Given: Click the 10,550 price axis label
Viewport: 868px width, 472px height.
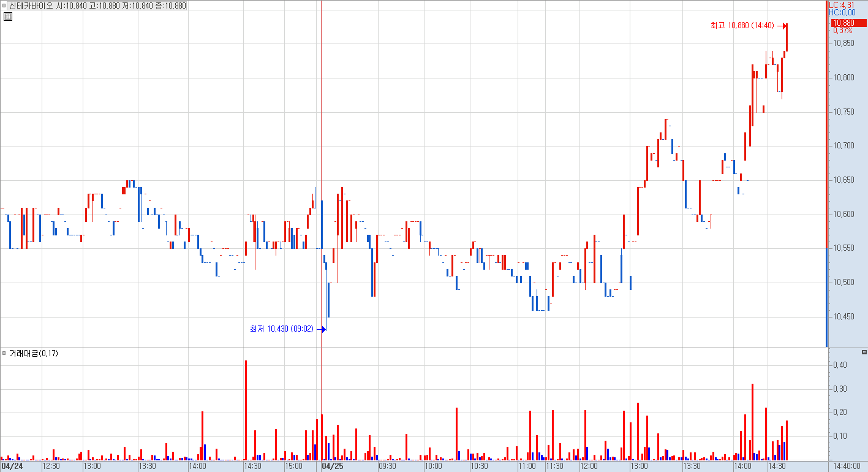Looking at the screenshot, I should click(843, 248).
